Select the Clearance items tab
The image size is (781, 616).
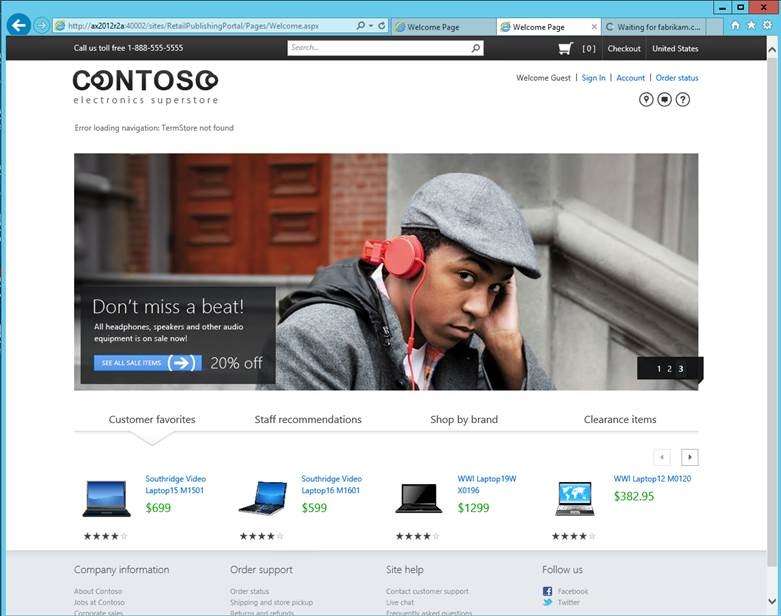pyautogui.click(x=620, y=419)
